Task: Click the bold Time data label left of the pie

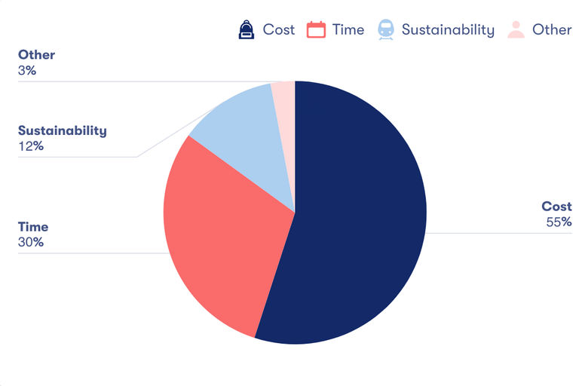Action: pyautogui.click(x=33, y=227)
